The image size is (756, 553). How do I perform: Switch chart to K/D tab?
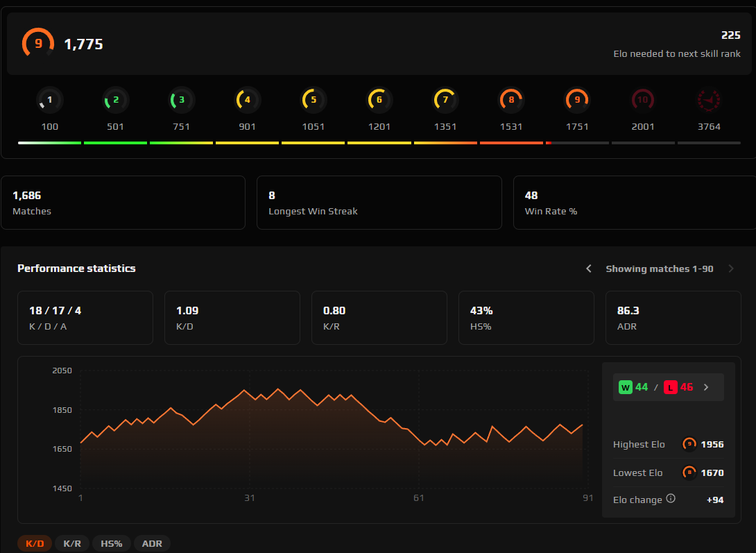coord(35,543)
